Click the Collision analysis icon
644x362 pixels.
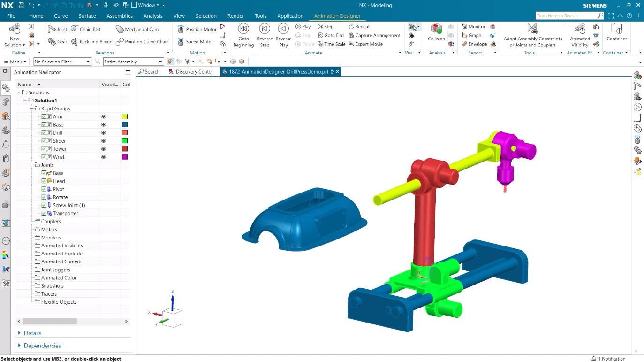pyautogui.click(x=436, y=30)
